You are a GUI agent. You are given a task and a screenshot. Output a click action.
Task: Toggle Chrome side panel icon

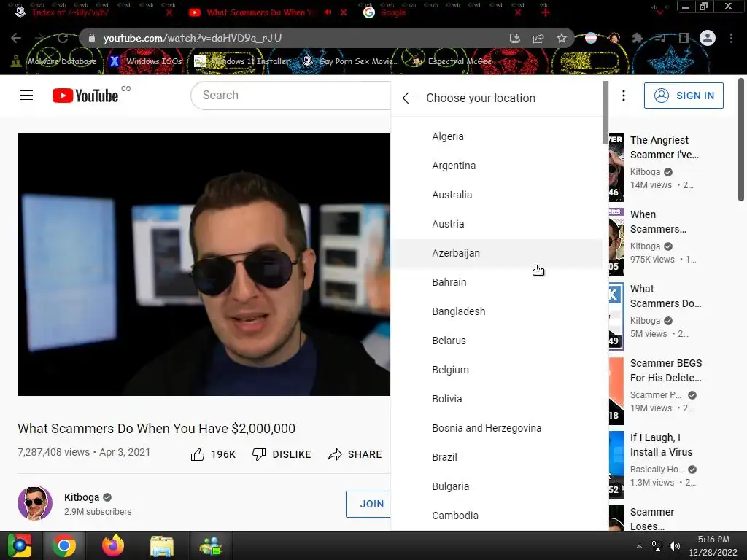pyautogui.click(x=684, y=38)
